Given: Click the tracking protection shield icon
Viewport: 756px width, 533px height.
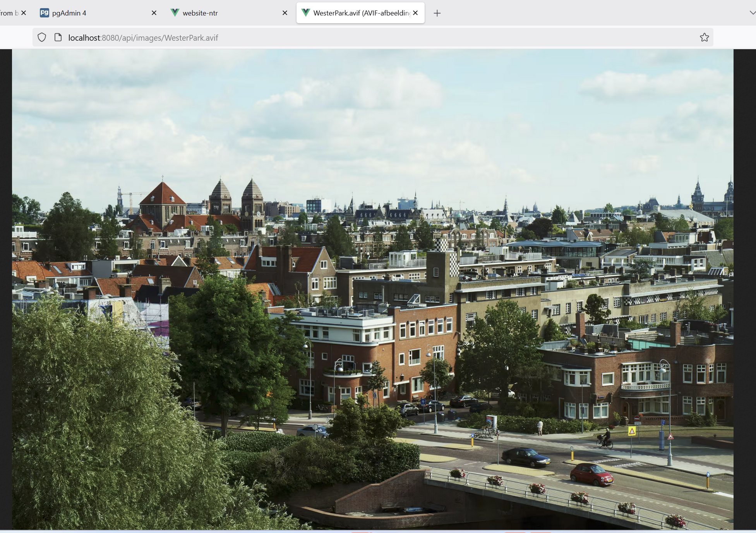Looking at the screenshot, I should coord(42,38).
